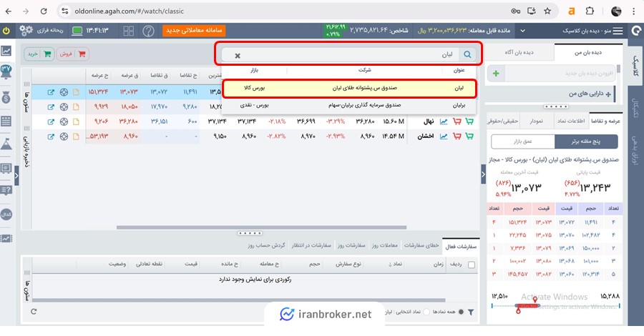Open the question chat sidebar icon
This screenshot has width=644, height=336.
click(x=6, y=190)
